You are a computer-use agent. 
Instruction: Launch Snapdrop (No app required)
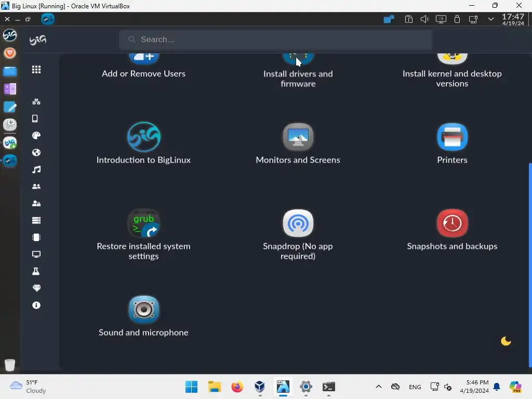(298, 234)
